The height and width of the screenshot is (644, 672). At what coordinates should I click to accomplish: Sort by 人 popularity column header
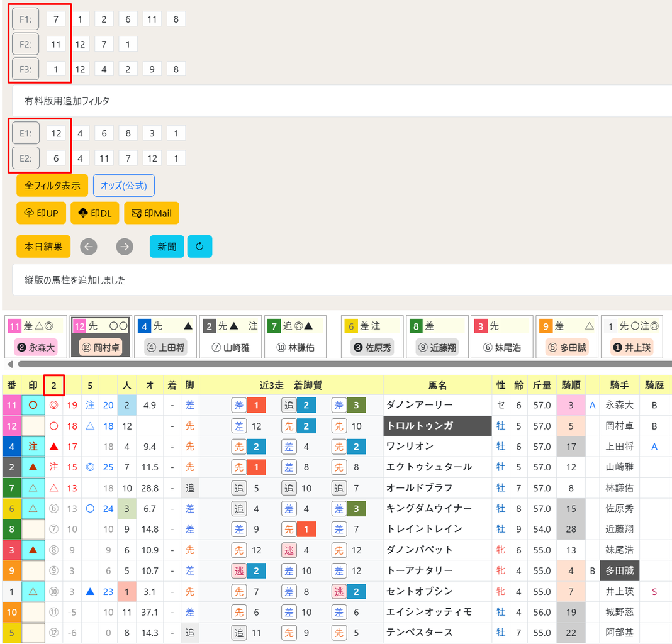(127, 385)
